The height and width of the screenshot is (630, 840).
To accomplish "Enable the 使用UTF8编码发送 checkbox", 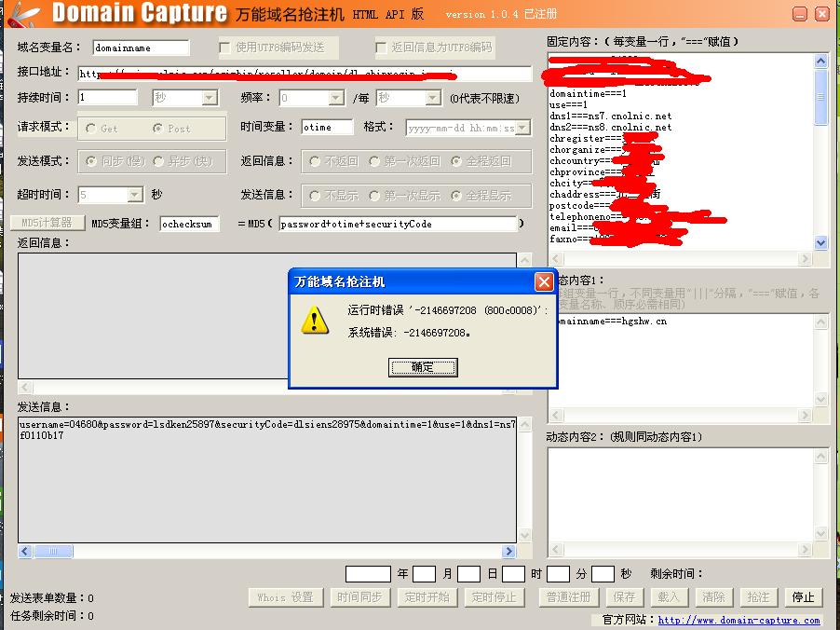I will click(x=224, y=48).
